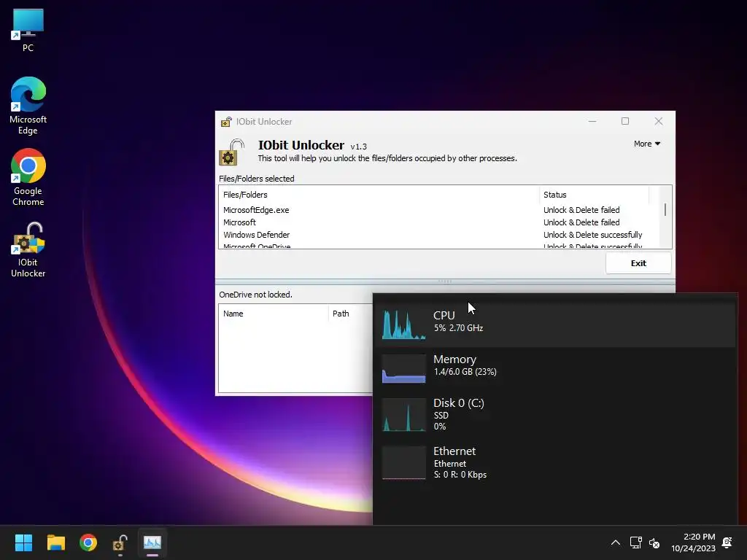The height and width of the screenshot is (560, 747).
Task: Switch to IObit Unlocker taskbar icon
Action: [120, 542]
